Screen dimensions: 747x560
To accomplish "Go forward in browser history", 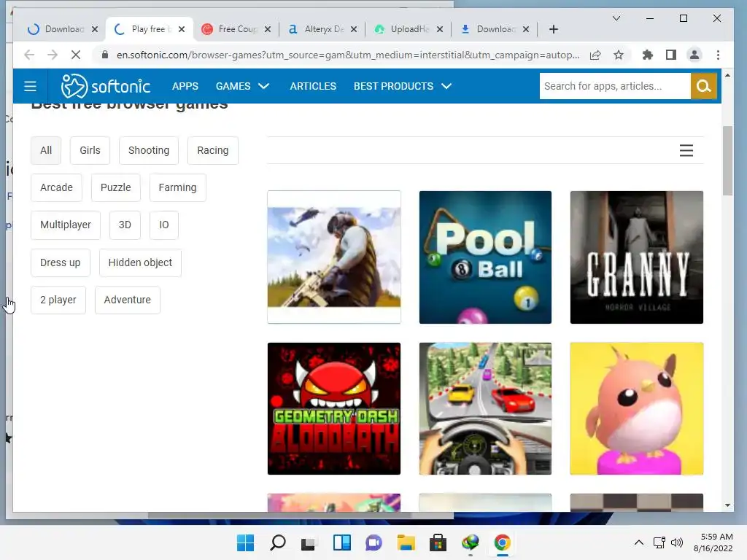I will pos(53,55).
